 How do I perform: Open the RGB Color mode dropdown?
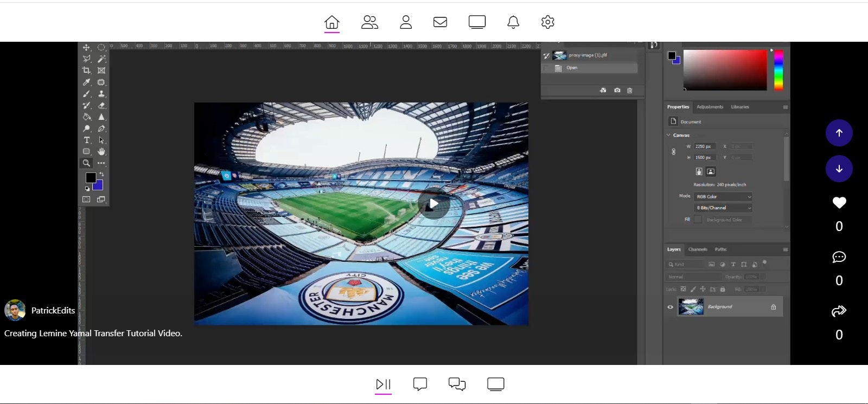coord(723,196)
